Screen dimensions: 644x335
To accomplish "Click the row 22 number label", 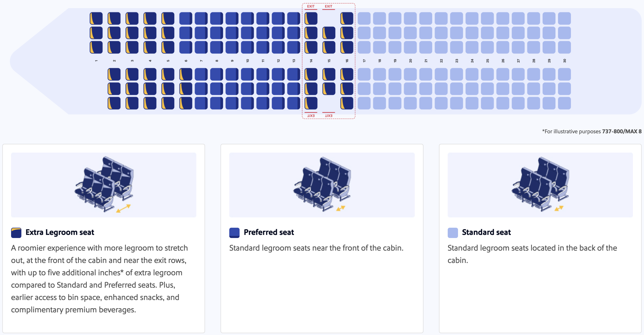I will click(441, 61).
